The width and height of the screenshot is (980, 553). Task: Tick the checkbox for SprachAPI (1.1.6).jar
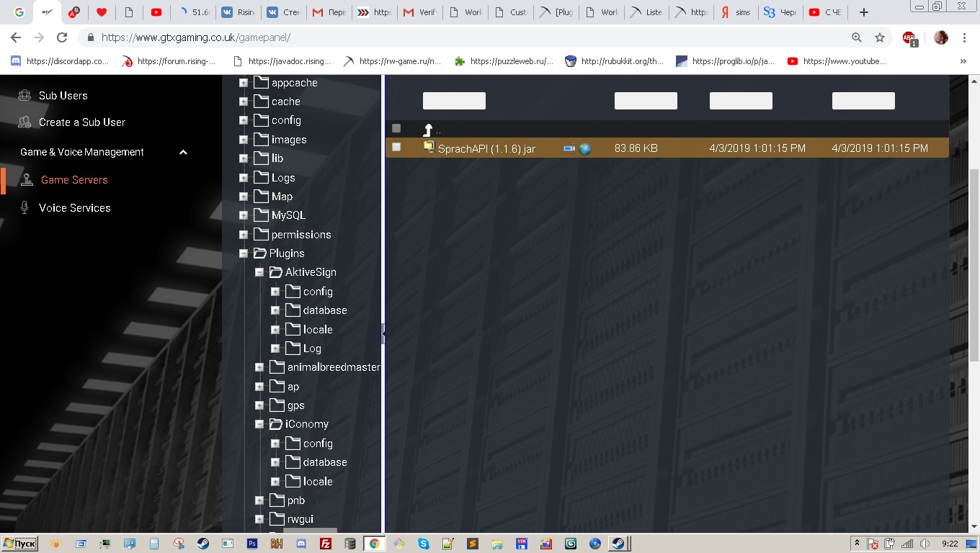396,148
